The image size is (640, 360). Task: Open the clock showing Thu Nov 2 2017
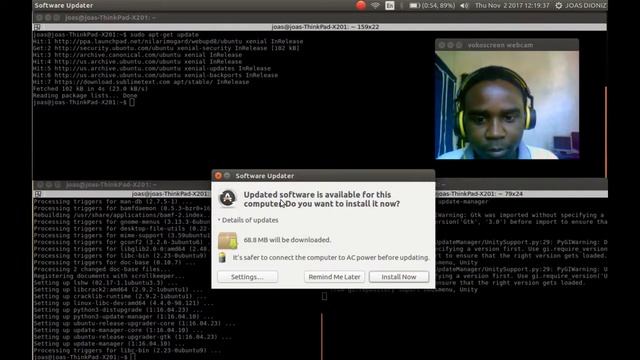(512, 5)
